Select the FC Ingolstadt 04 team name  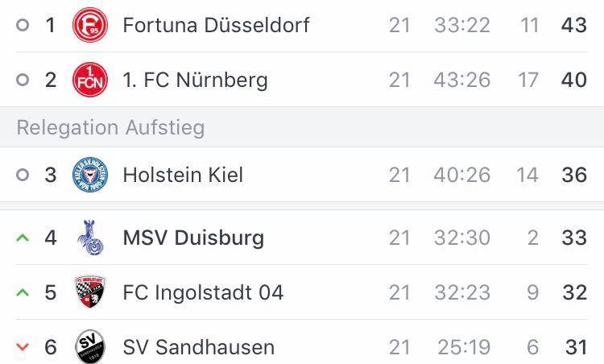coord(203,292)
